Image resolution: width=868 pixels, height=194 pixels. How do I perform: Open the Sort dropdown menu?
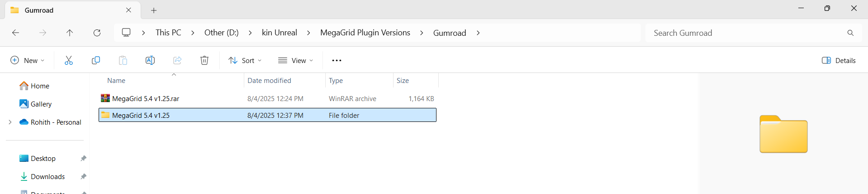pos(245,60)
